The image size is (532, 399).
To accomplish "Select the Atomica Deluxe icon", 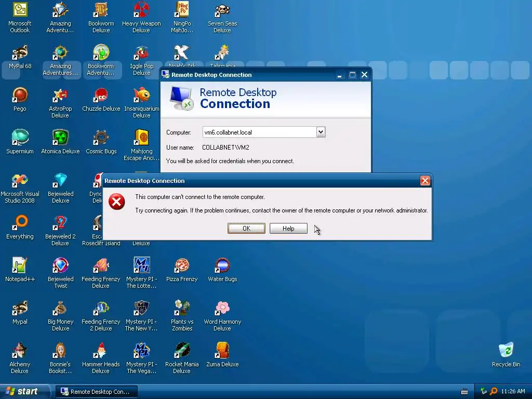I will pyautogui.click(x=60, y=142).
